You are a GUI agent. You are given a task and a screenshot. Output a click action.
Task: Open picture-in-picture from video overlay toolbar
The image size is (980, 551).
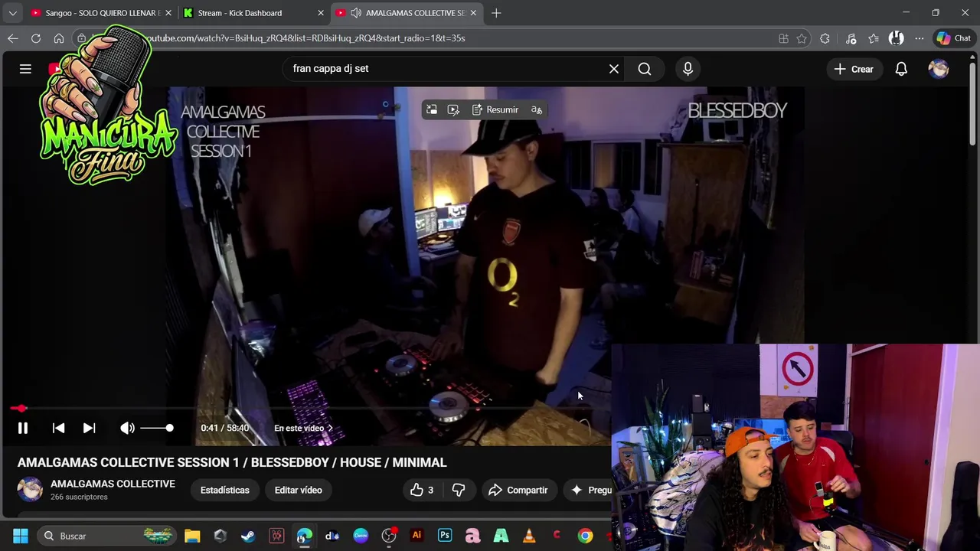point(432,110)
